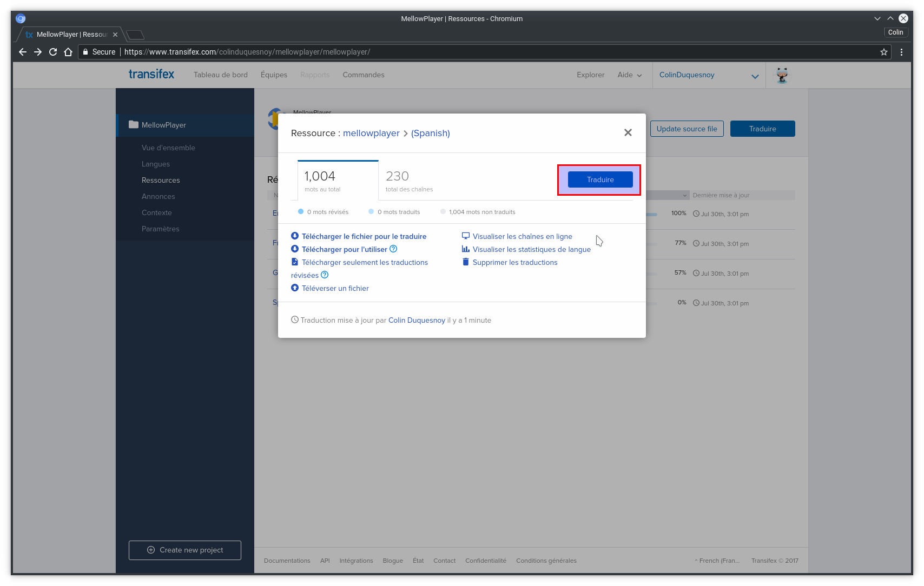Open user avatar profile picture
This screenshot has width=924, height=586.
[782, 75]
